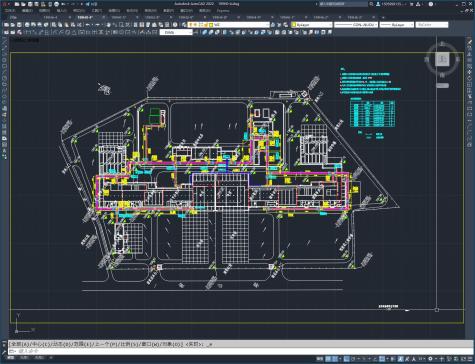Click the Dimension Style icon beside the style dropdown

[196, 32]
